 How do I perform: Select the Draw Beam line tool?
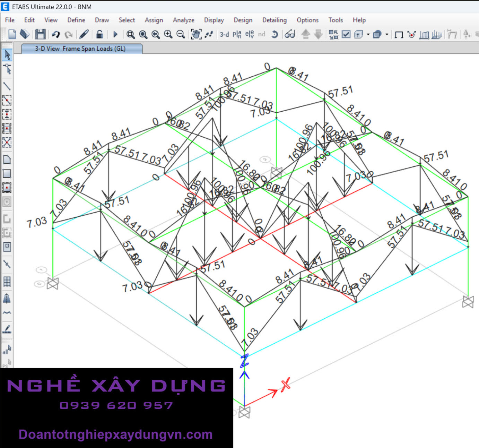tap(7, 86)
